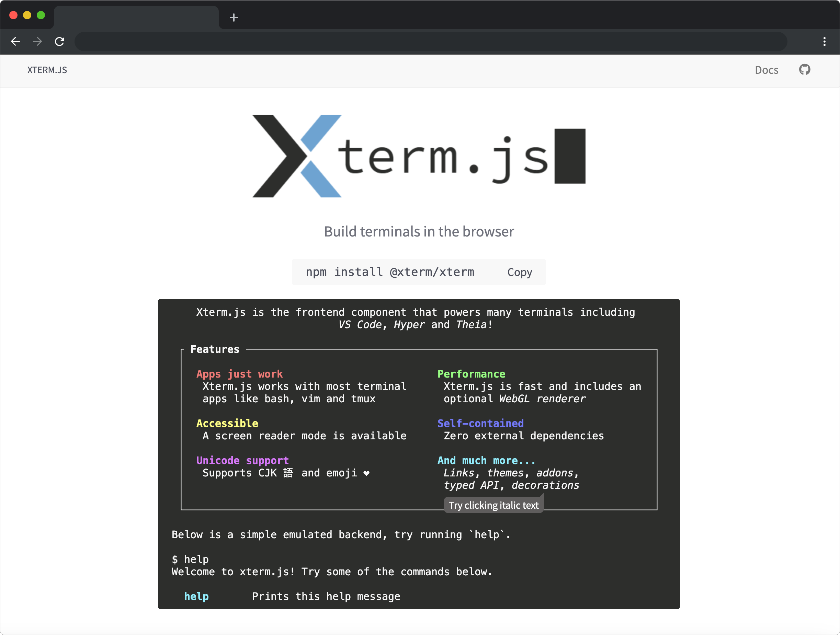Image resolution: width=840 pixels, height=635 pixels.
Task: Click the Welcome to xterm.js line
Action: point(331,572)
